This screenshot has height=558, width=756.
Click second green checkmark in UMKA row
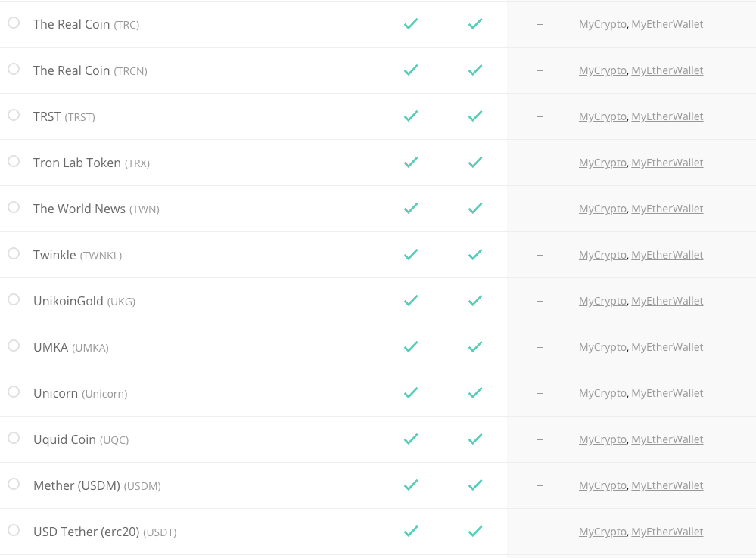[475, 346]
